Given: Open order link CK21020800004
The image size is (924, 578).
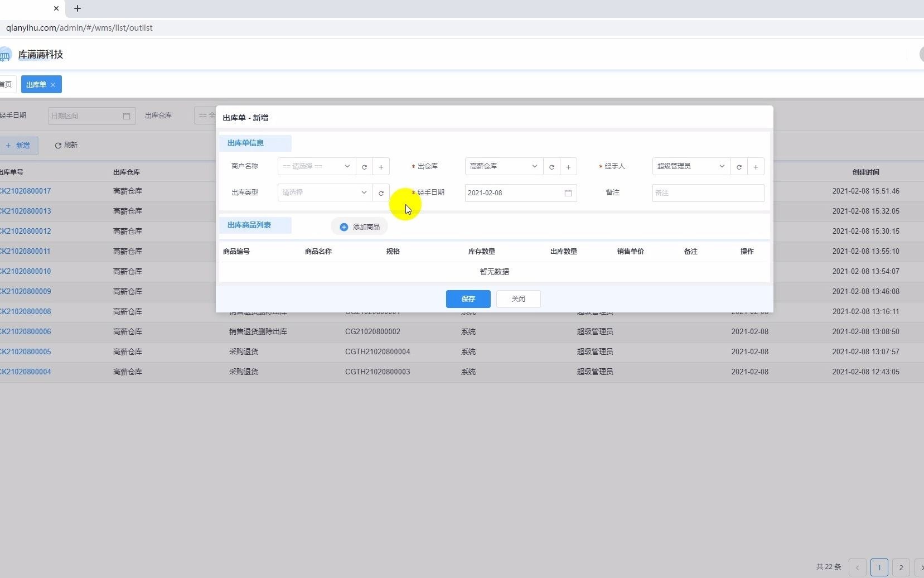Looking at the screenshot, I should 25,372.
